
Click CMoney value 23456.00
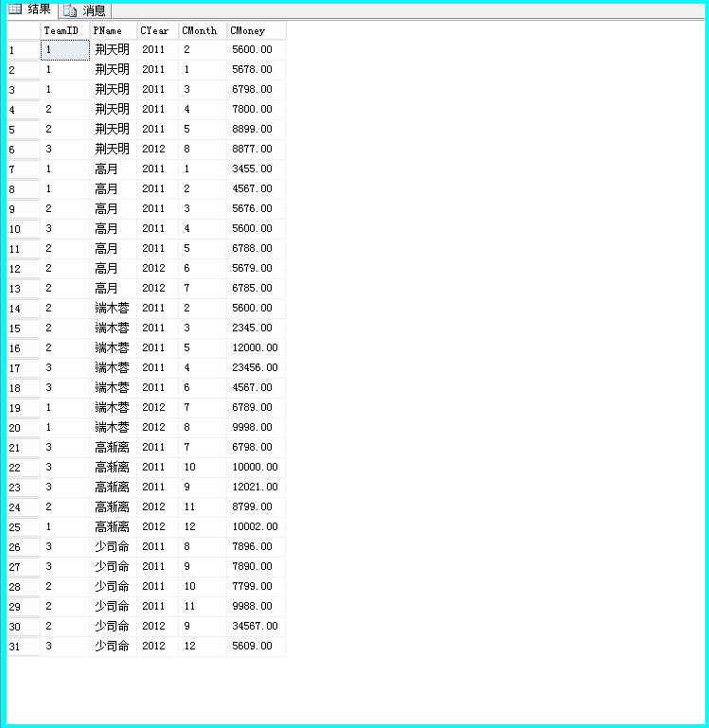click(255, 367)
